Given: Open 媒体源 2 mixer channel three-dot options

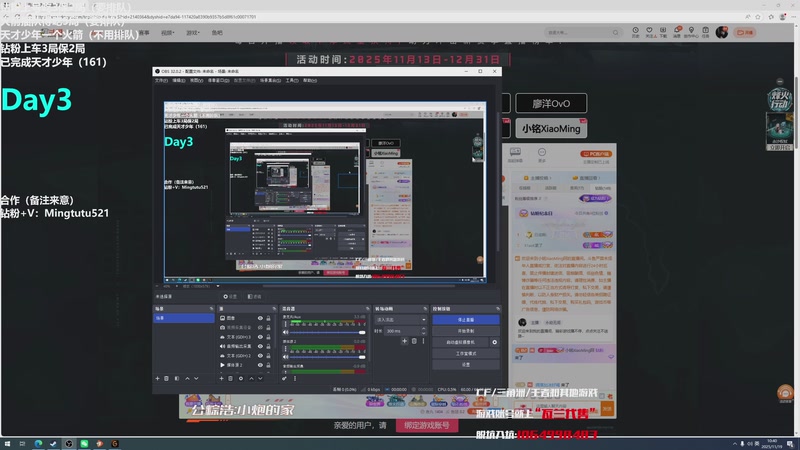Looking at the screenshot, I should coord(286,349).
